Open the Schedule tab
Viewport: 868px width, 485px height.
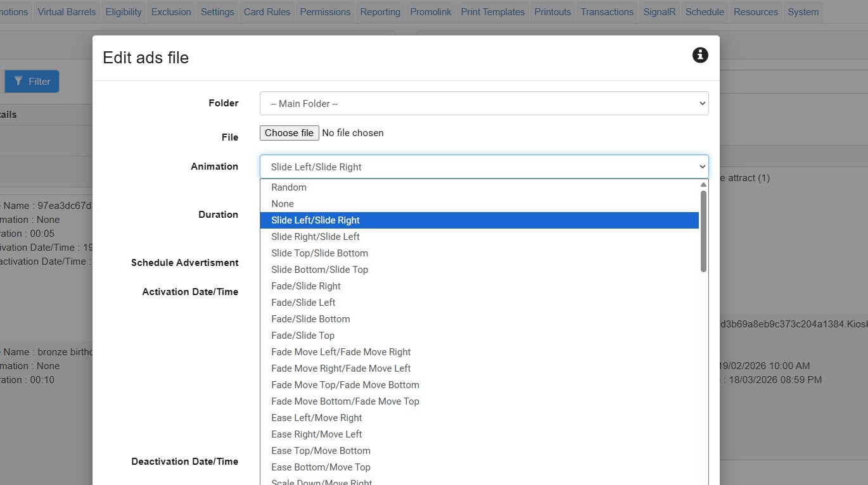click(705, 12)
